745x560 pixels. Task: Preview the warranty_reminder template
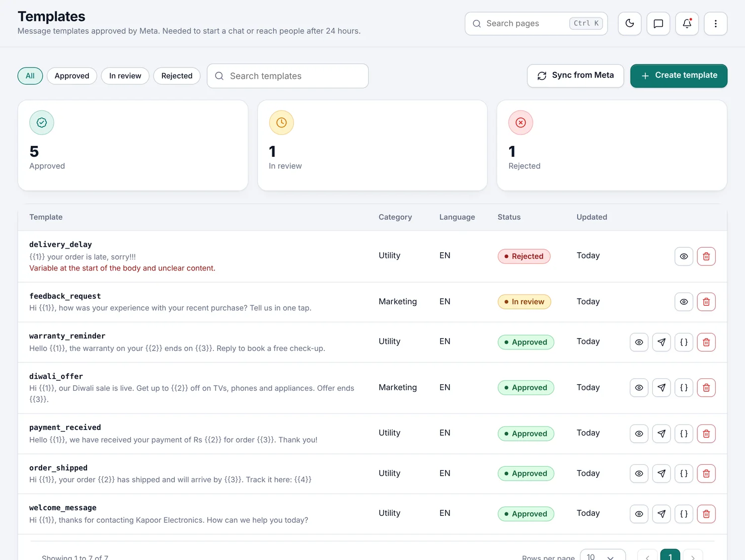point(639,342)
